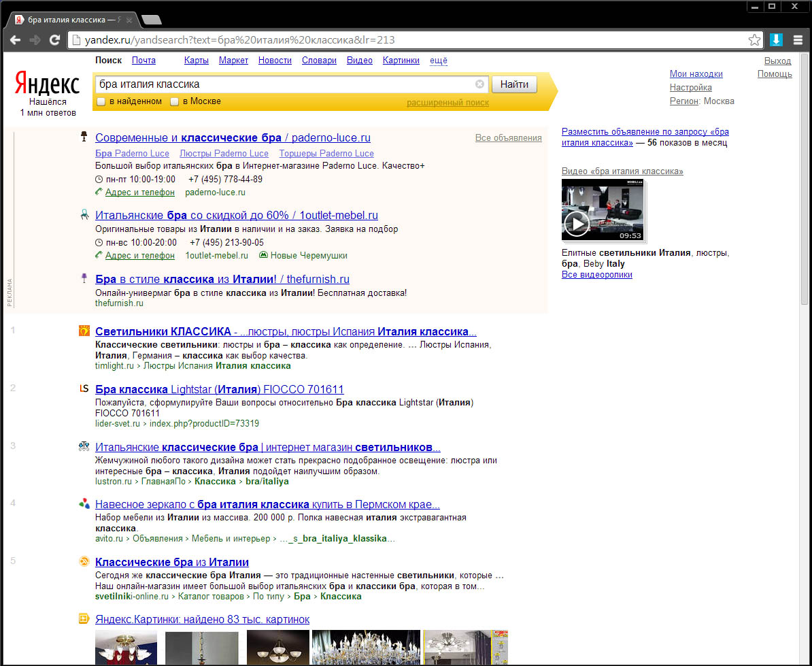This screenshot has width=812, height=666.
Task: Close the active browser tab
Action: [x=129, y=20]
